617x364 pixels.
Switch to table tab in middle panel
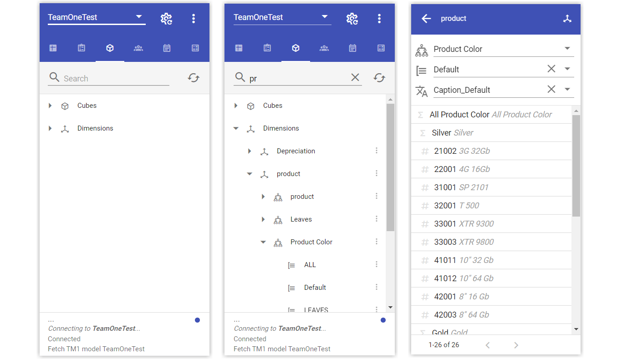click(239, 48)
